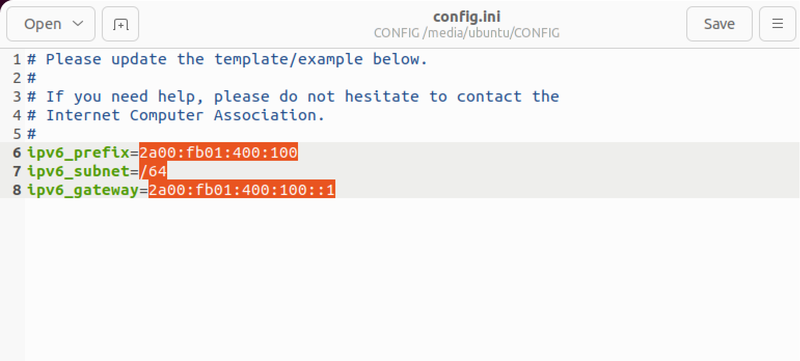Image resolution: width=800 pixels, height=361 pixels.
Task: Click the Open button
Action: click(51, 24)
